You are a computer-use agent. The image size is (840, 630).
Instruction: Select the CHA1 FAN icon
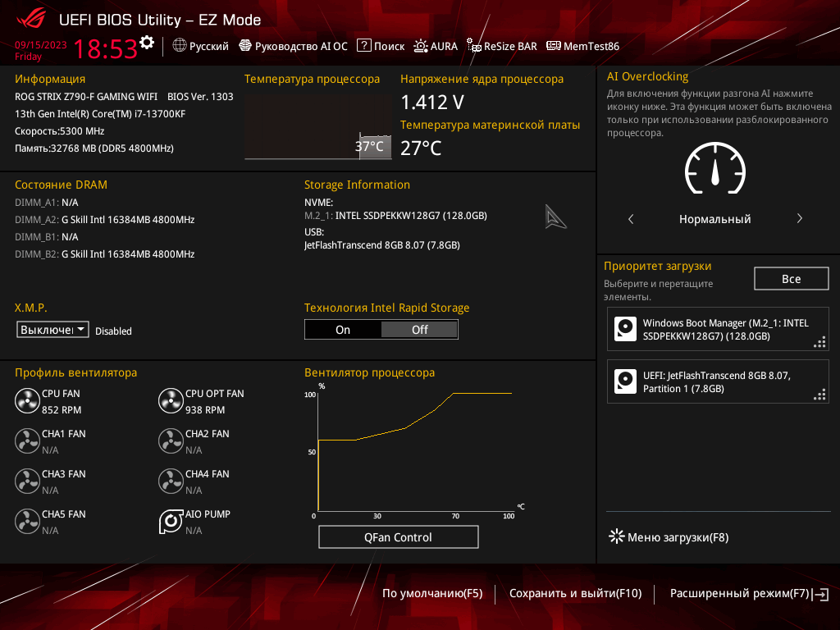27,441
